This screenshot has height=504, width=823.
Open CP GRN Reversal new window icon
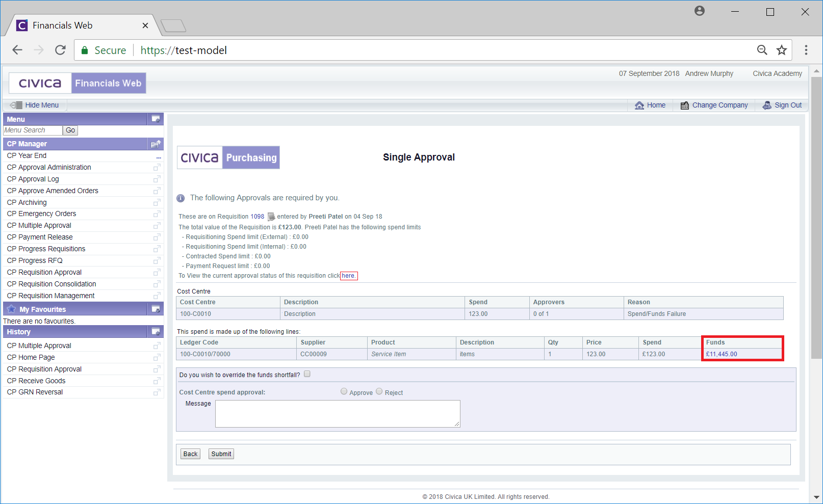coord(157,392)
